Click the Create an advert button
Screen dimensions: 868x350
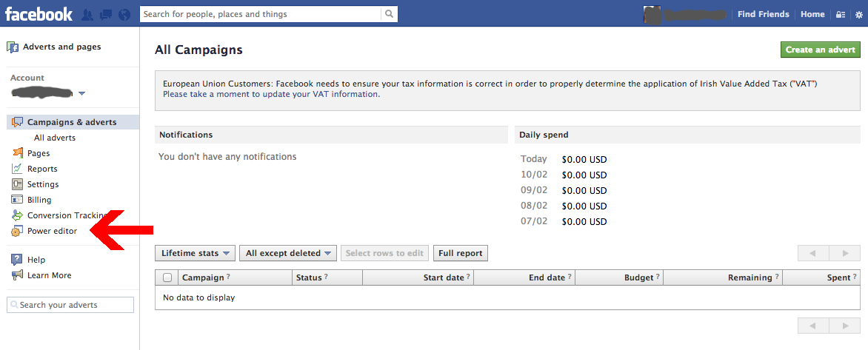point(821,50)
